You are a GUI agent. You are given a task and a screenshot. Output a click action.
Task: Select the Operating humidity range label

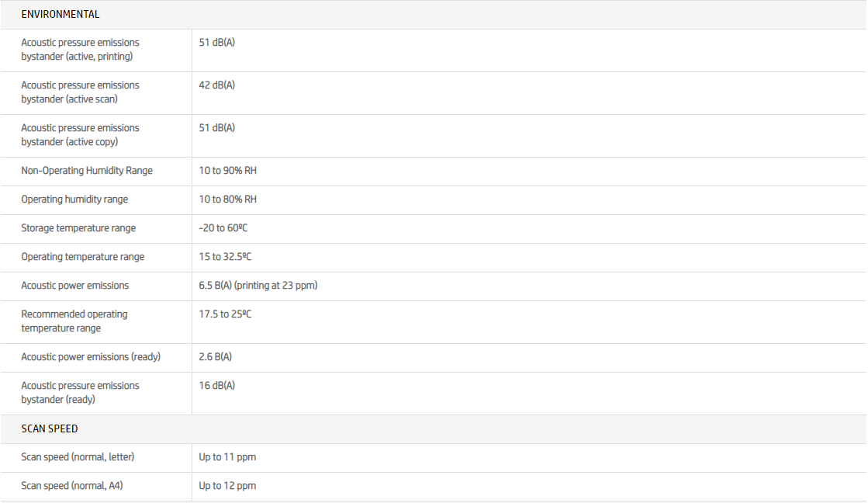click(x=74, y=199)
